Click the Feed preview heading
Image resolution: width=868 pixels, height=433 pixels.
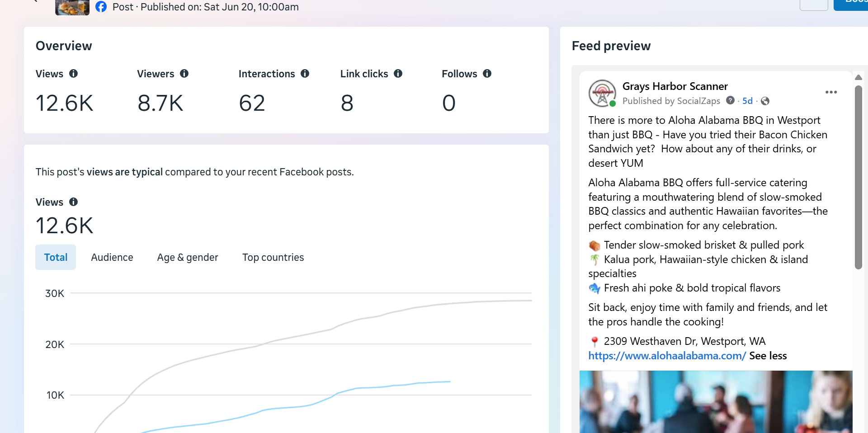coord(611,46)
